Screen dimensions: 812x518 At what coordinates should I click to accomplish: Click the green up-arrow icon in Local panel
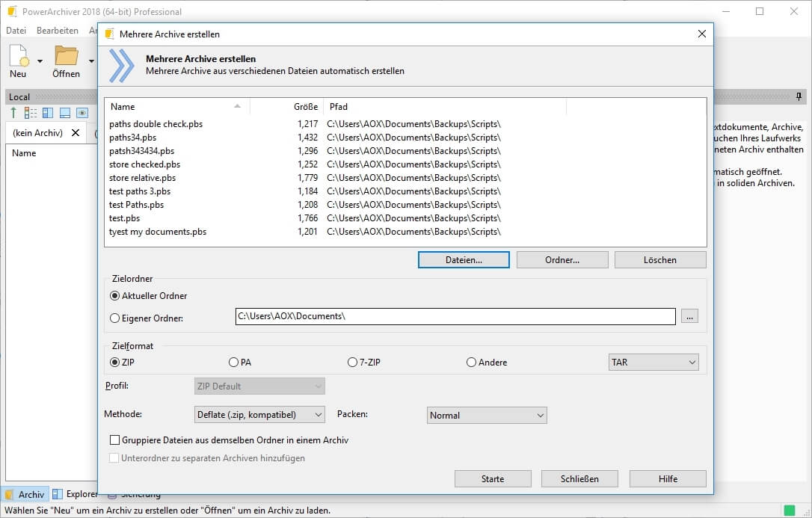point(13,113)
